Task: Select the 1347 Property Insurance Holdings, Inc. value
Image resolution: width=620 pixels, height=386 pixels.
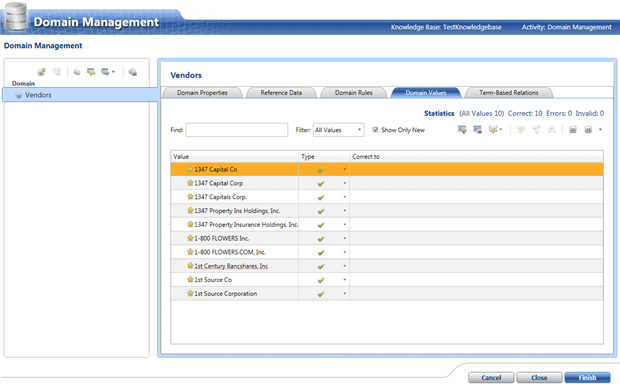Action: click(246, 225)
